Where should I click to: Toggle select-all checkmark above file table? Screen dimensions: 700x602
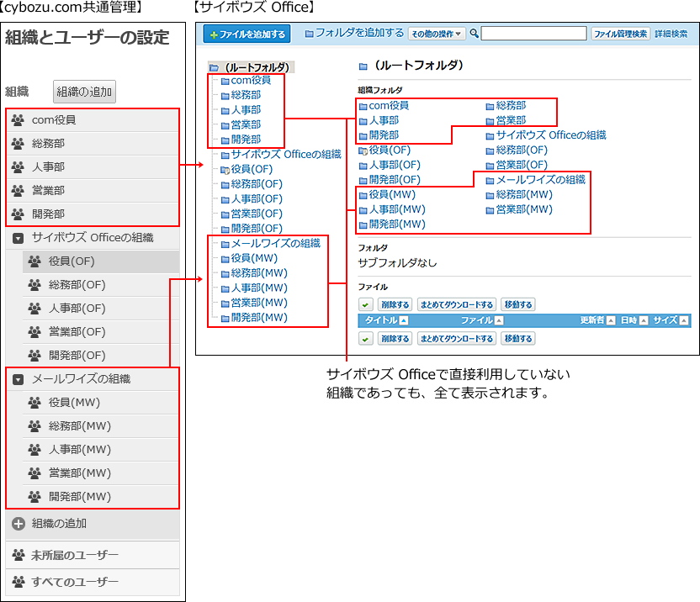pos(366,305)
